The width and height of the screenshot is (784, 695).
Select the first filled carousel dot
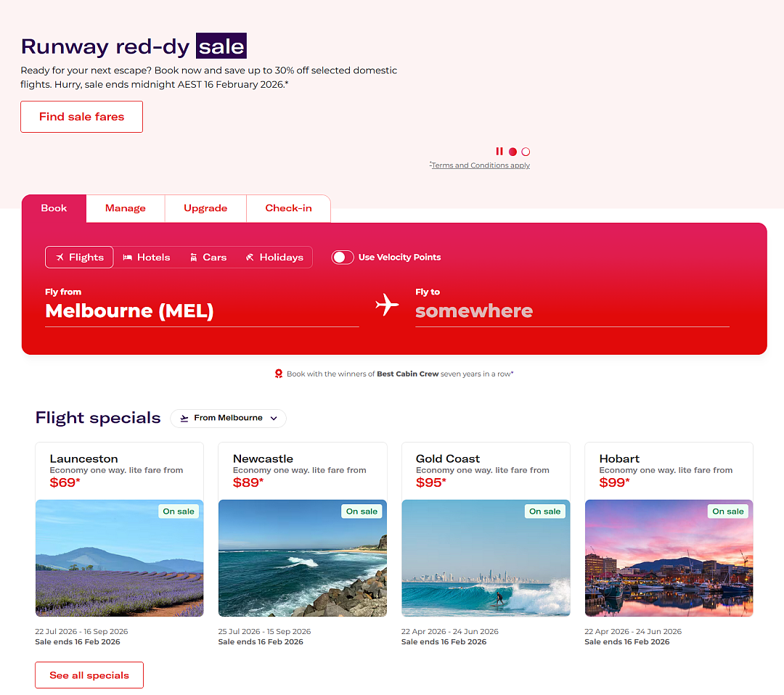point(513,152)
